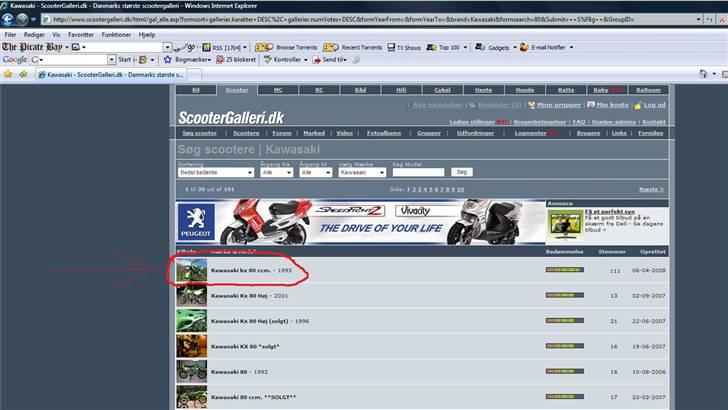This screenshot has width=728, height=410.
Task: Click the Log ud padlock link
Action: point(649,104)
